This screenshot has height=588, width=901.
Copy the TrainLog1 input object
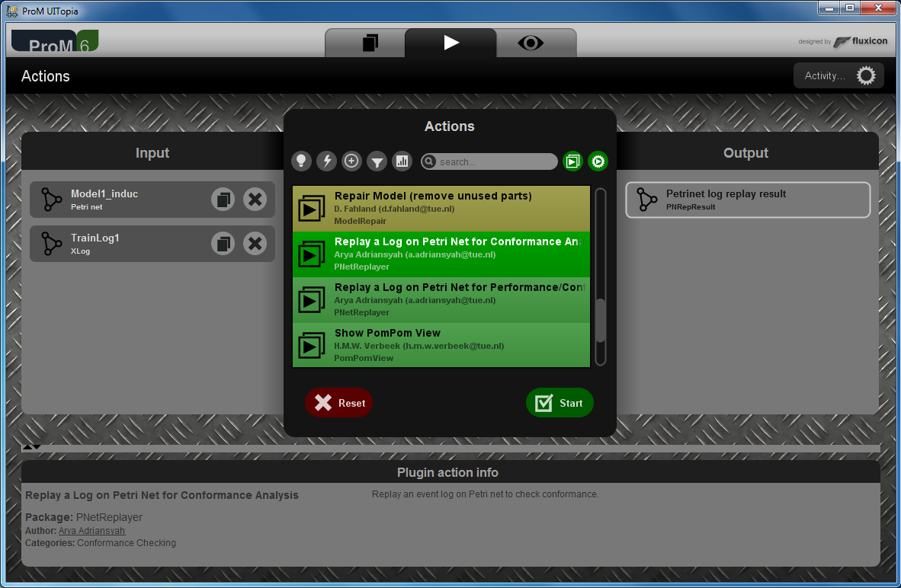coord(223,244)
